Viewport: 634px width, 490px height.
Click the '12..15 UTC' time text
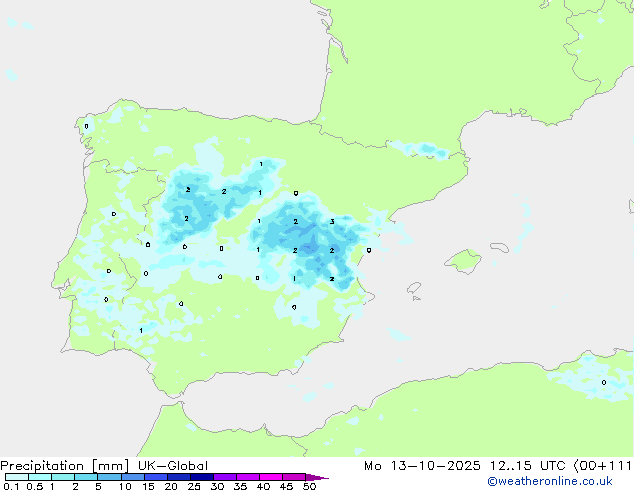tap(527, 466)
